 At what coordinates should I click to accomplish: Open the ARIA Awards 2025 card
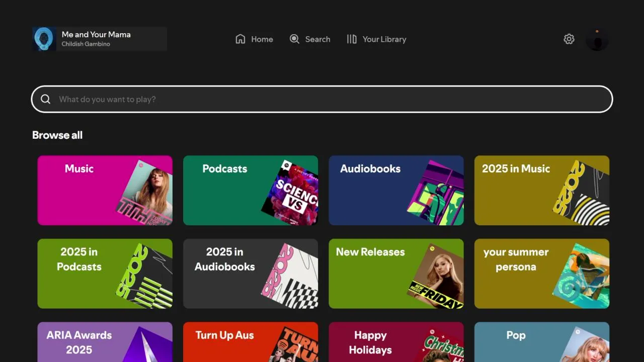coord(105,342)
